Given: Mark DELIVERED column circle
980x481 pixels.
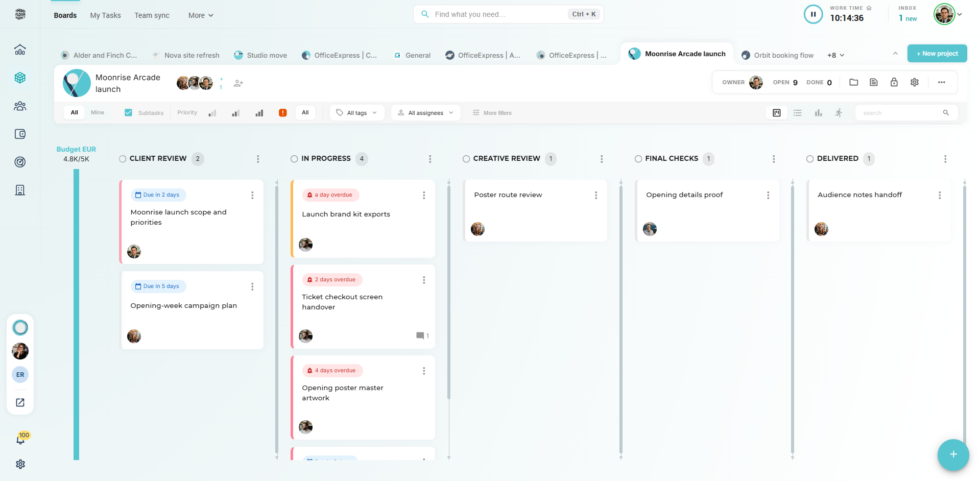Looking at the screenshot, I should tap(810, 159).
